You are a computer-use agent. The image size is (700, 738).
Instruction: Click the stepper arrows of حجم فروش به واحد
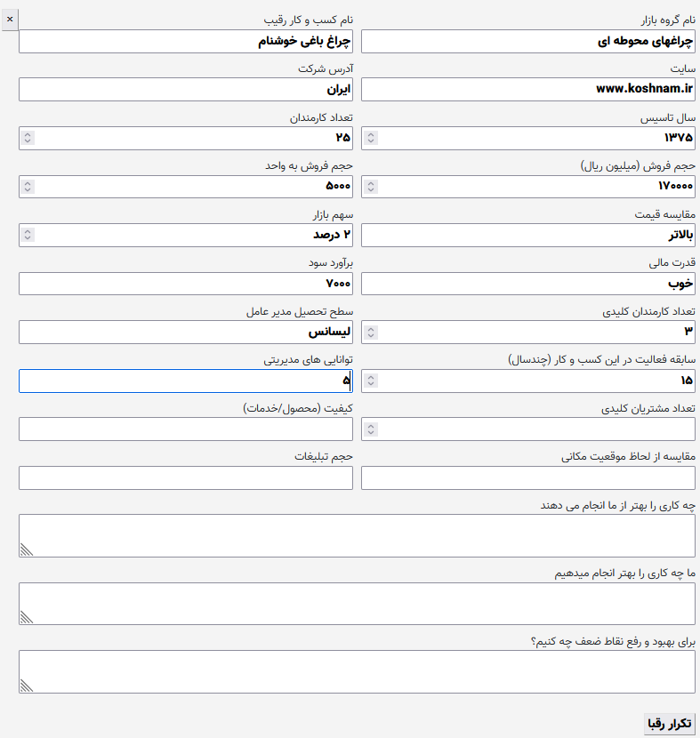[x=28, y=187]
